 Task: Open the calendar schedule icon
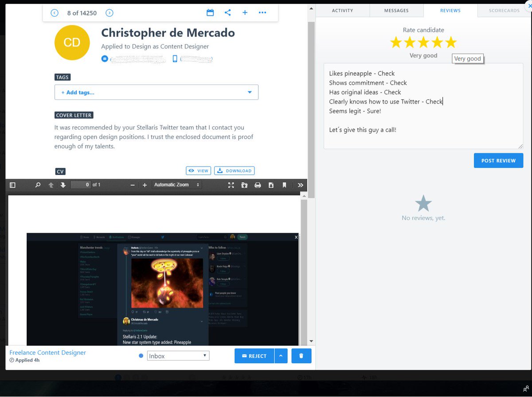coord(210,13)
